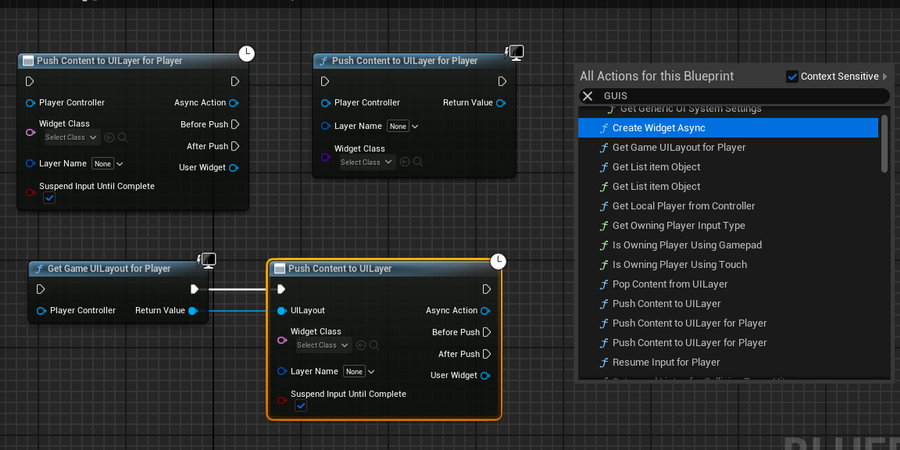900x450 pixels.
Task: Click use-selected arrow beside Select Class in Return Value for-Player node
Action: (x=405, y=162)
